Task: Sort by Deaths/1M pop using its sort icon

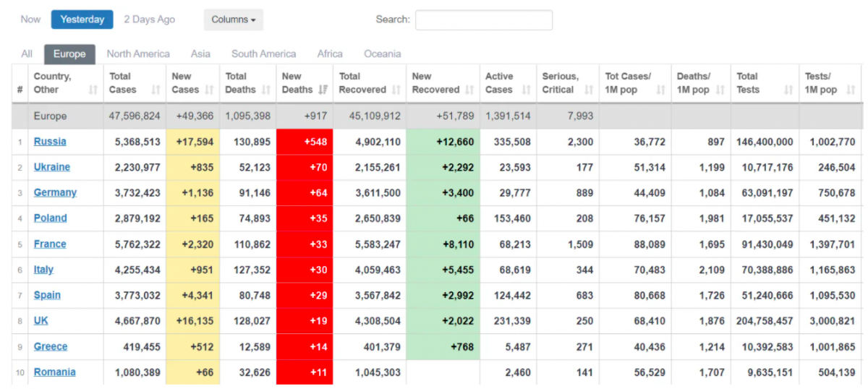Action: coord(720,90)
